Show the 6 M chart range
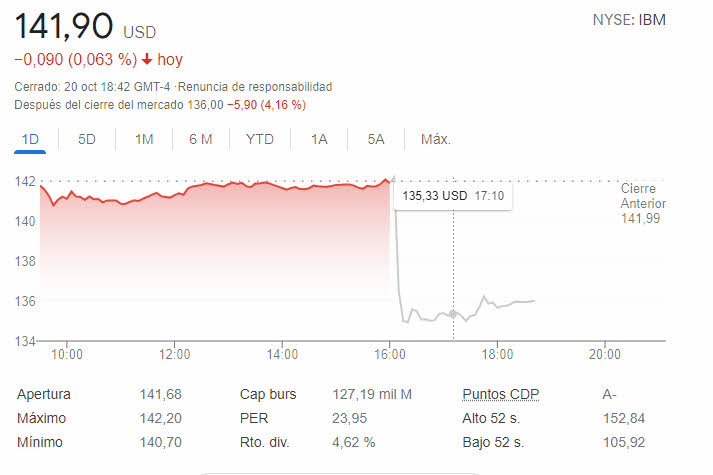713x475 pixels. (201, 140)
